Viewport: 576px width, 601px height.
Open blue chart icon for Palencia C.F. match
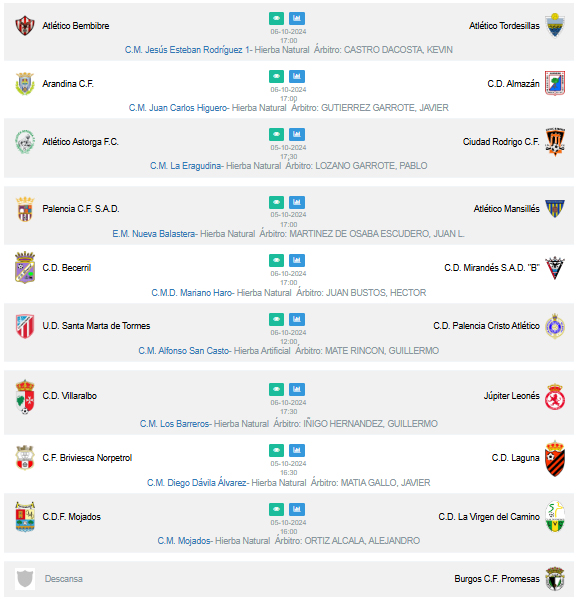[x=297, y=202]
